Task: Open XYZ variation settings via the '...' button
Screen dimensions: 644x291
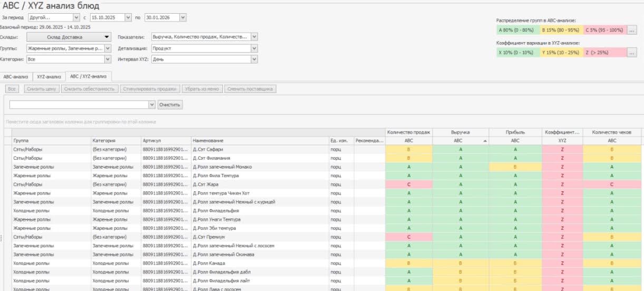Action: (x=632, y=52)
